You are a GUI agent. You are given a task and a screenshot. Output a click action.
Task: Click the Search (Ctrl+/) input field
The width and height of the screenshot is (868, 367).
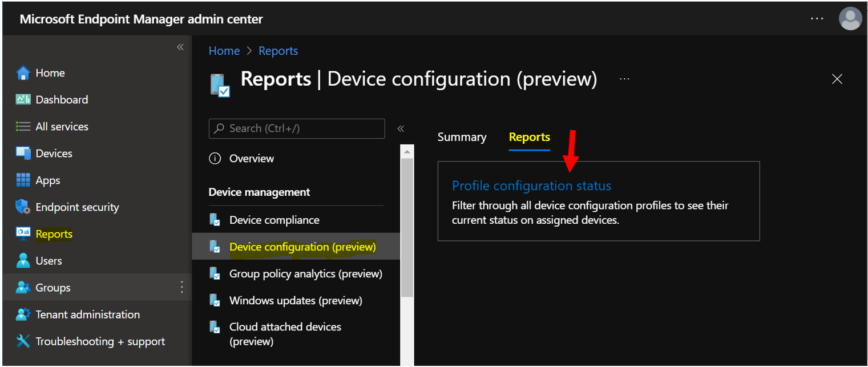pyautogui.click(x=297, y=128)
